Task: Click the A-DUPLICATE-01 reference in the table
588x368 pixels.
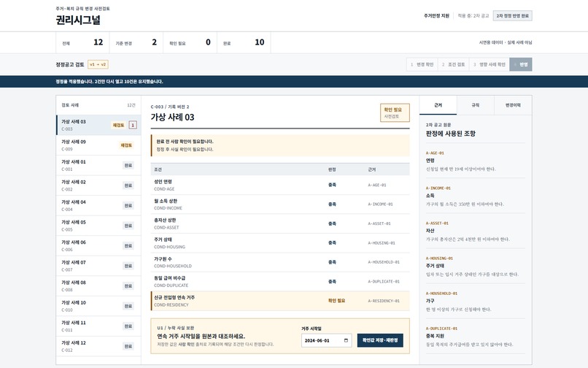Action: [384, 282]
